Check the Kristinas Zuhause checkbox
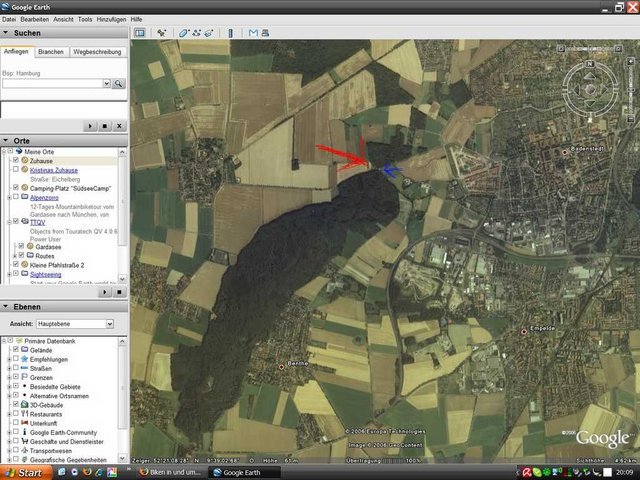Screen dimensions: 640x480 pos(16,169)
